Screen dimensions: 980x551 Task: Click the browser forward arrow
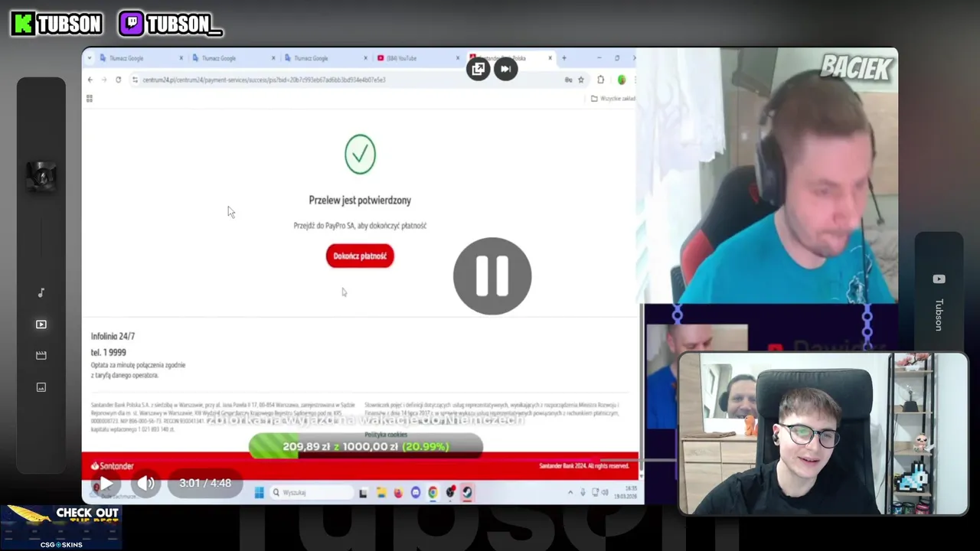[104, 80]
